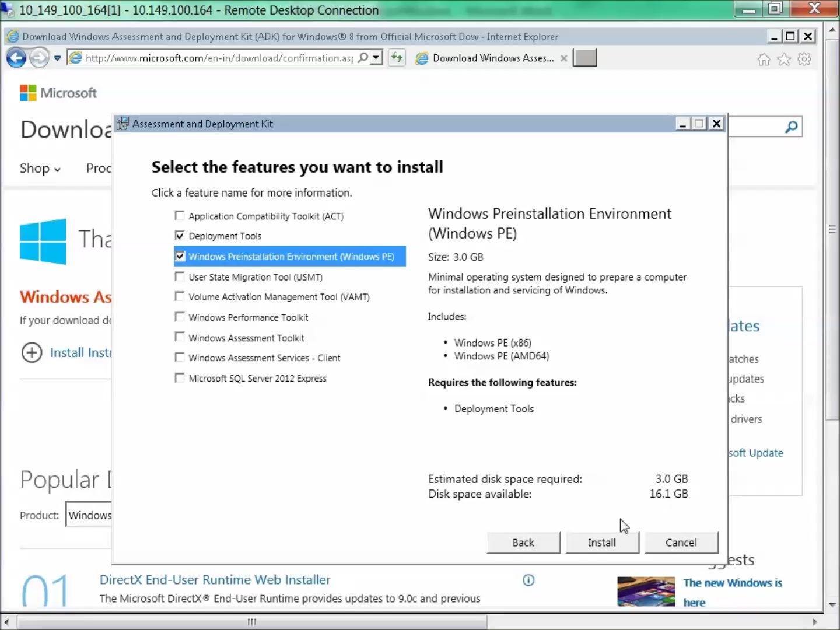
Task: Click the browser Home icon
Action: [764, 59]
